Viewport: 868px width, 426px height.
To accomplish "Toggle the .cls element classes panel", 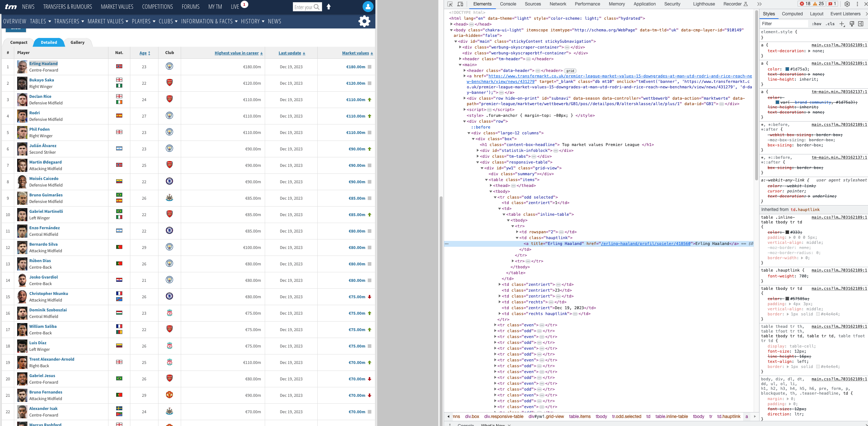I will [x=831, y=24].
